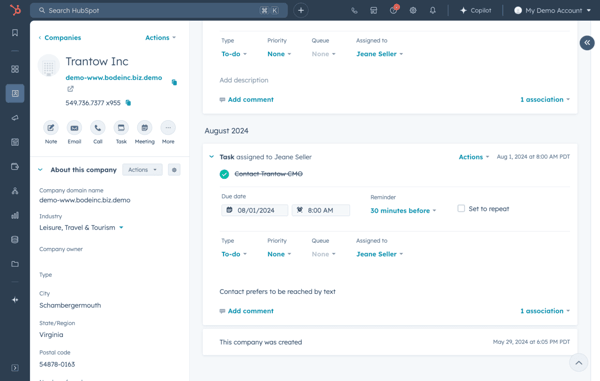Open the More actions ellipsis button
600x381 pixels.
click(168, 128)
